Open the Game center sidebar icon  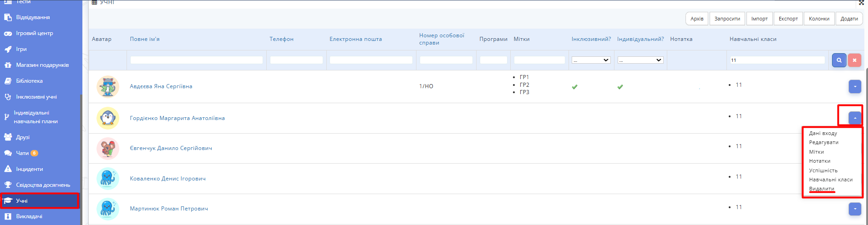point(8,33)
